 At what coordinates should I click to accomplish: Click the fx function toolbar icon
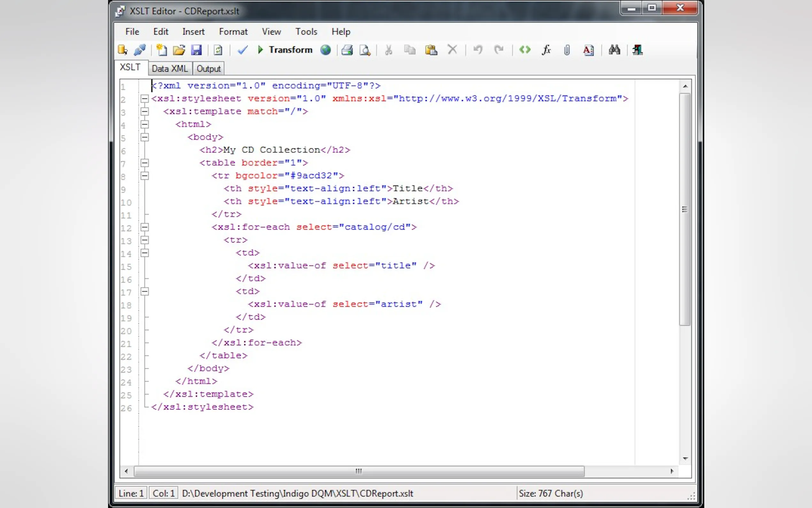pos(546,50)
